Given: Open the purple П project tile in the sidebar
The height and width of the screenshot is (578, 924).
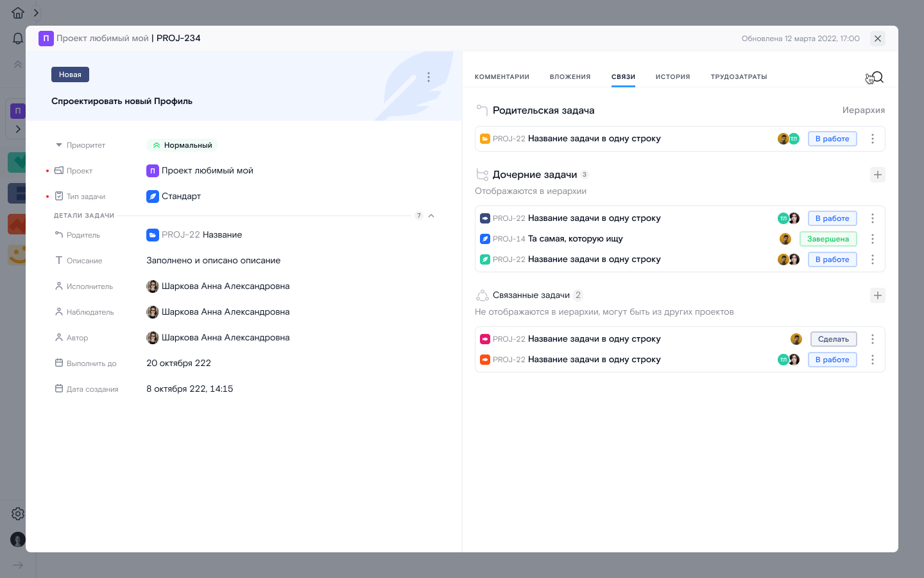Looking at the screenshot, I should pyautogui.click(x=18, y=111).
